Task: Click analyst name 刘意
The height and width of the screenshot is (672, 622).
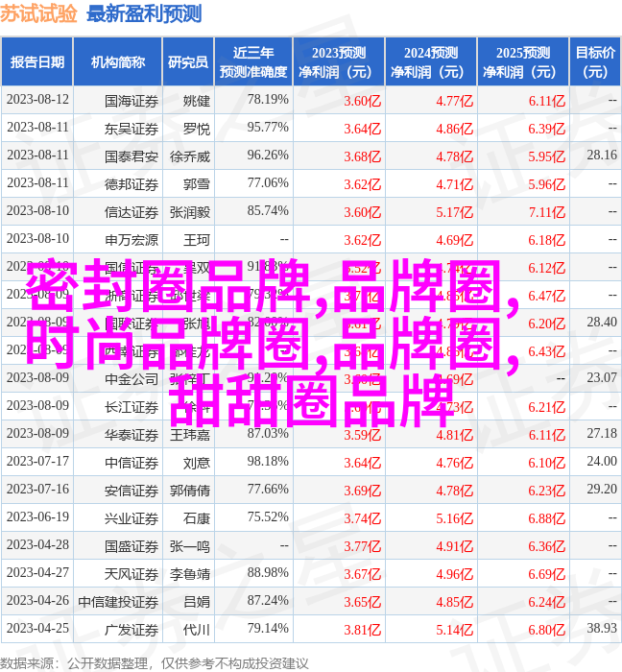Action: (x=197, y=463)
